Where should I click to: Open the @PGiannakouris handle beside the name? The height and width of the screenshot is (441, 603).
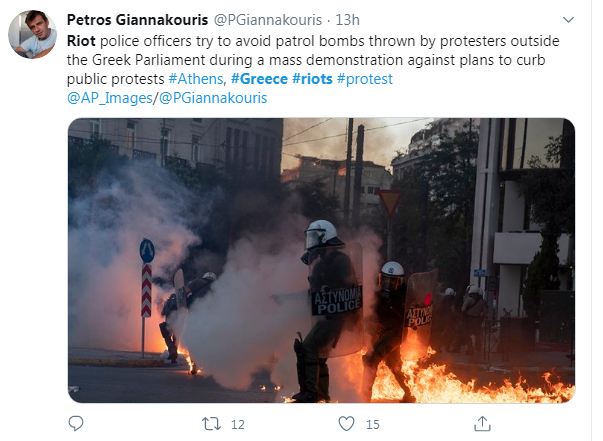coord(268,20)
